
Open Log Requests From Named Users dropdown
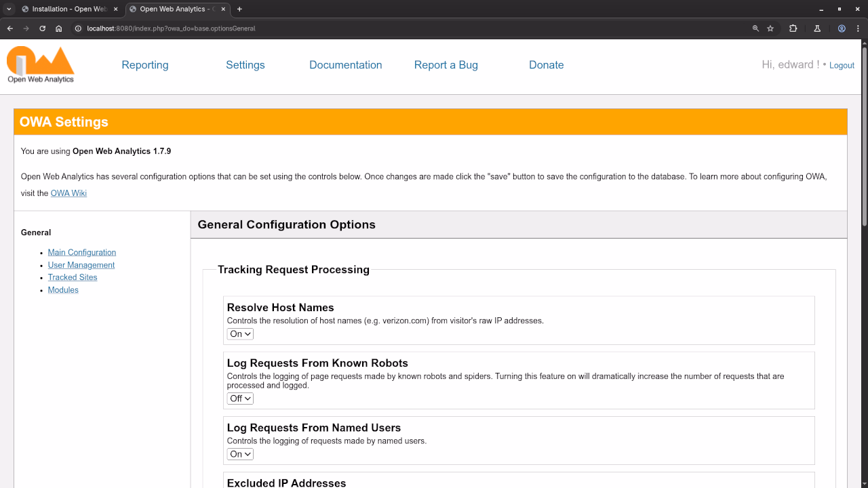coord(240,454)
